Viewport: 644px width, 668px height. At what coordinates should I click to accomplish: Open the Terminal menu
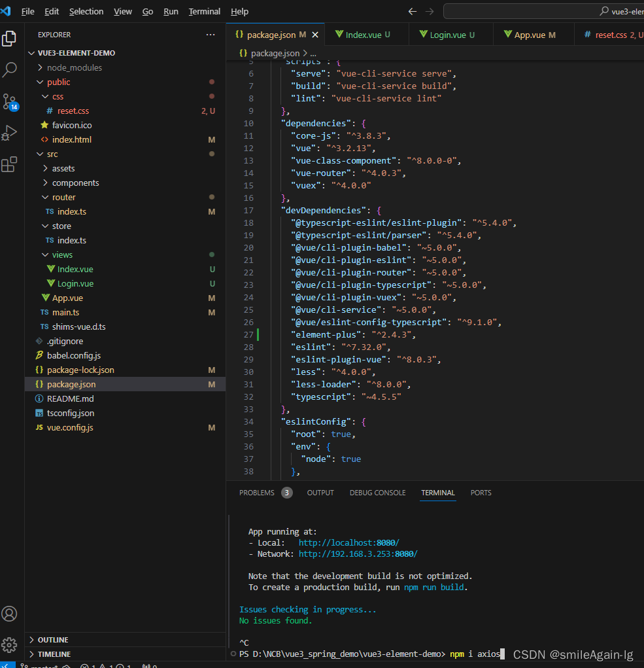click(204, 12)
